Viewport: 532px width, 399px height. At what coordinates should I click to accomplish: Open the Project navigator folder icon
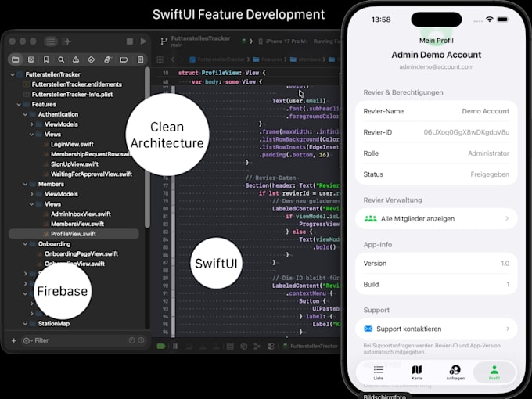tap(16, 59)
